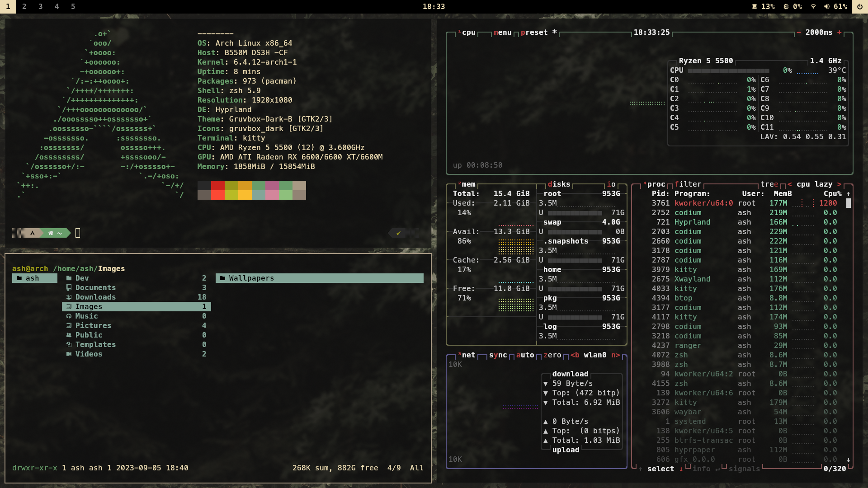The height and width of the screenshot is (488, 868).
Task: Click the bright red color block in neofetch
Action: click(217, 195)
